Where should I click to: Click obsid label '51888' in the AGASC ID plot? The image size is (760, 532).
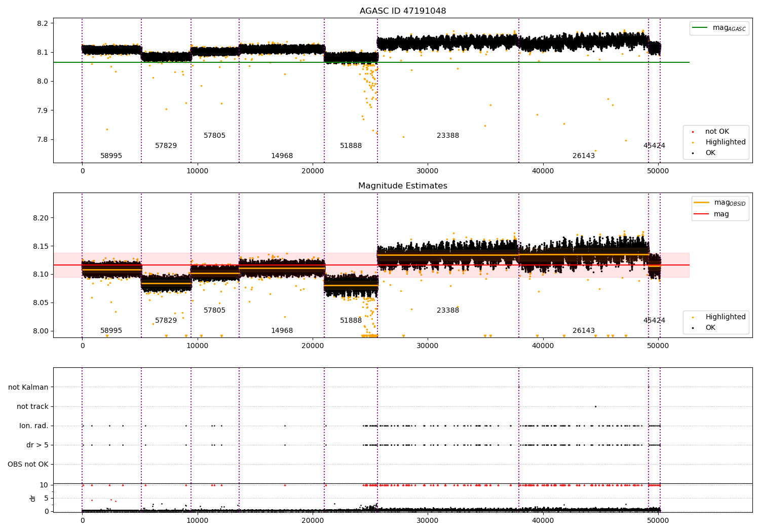point(351,146)
